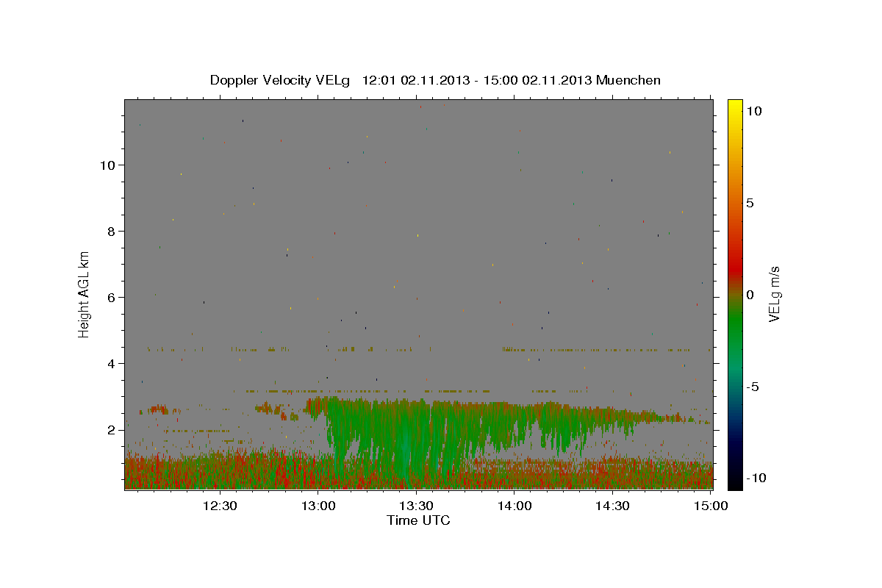Viewport: 882px width, 588px height.
Task: Click the 15:00 time tick label
Action: [711, 506]
